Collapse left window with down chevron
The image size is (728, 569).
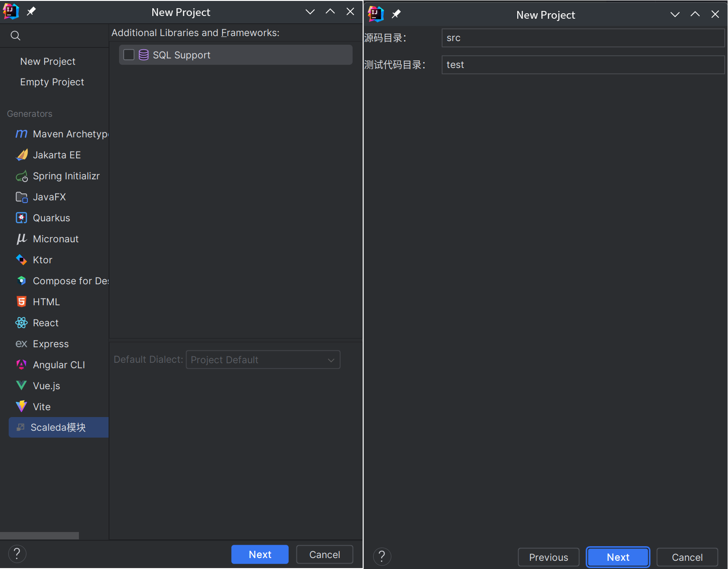click(310, 12)
